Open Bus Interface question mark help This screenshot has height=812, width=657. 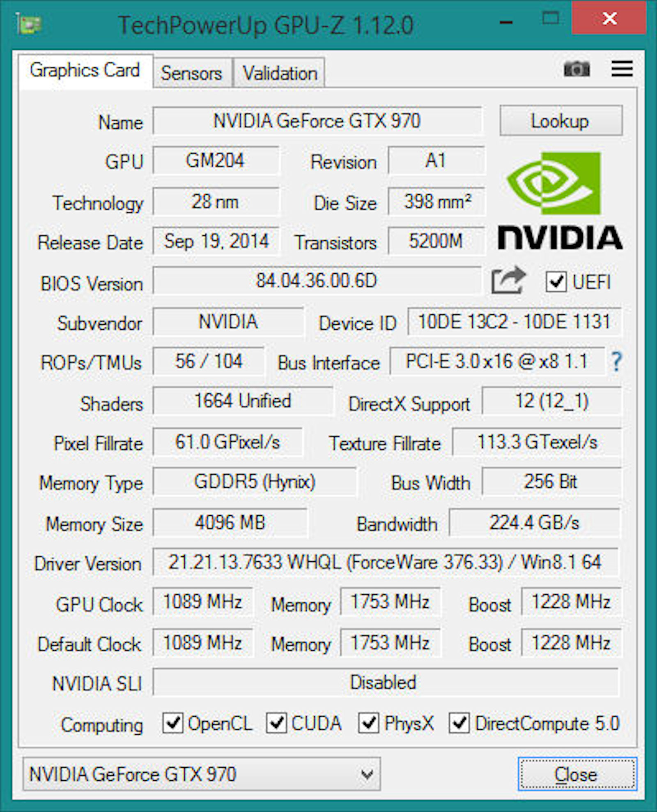pyautogui.click(x=616, y=362)
